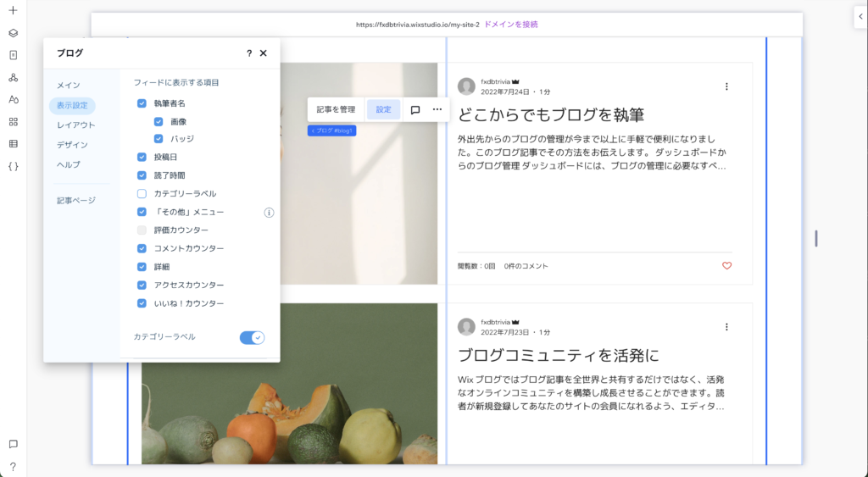Viewport: 868px width, 477px height.
Task: Open the Layers panel icon
Action: (14, 33)
